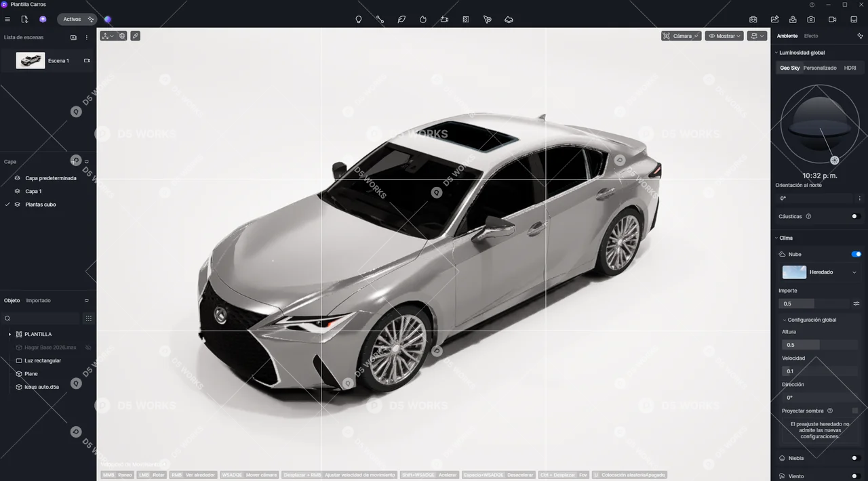Click the eyedropper material picker icon
The height and width of the screenshot is (481, 868).
[x=136, y=35]
